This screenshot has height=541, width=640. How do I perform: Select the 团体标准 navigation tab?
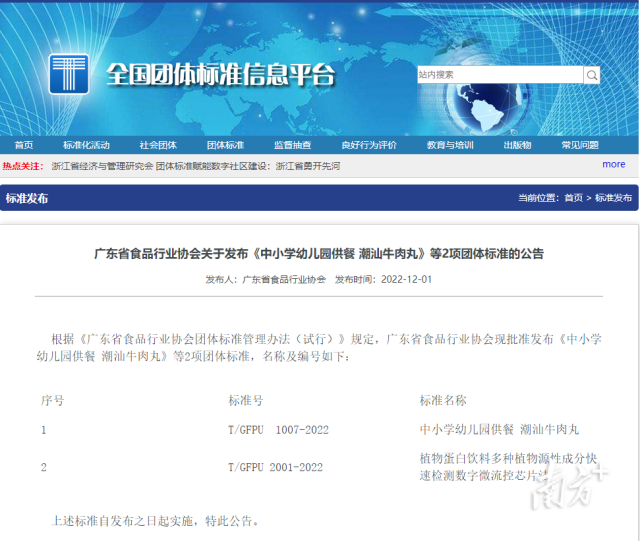[x=225, y=145]
